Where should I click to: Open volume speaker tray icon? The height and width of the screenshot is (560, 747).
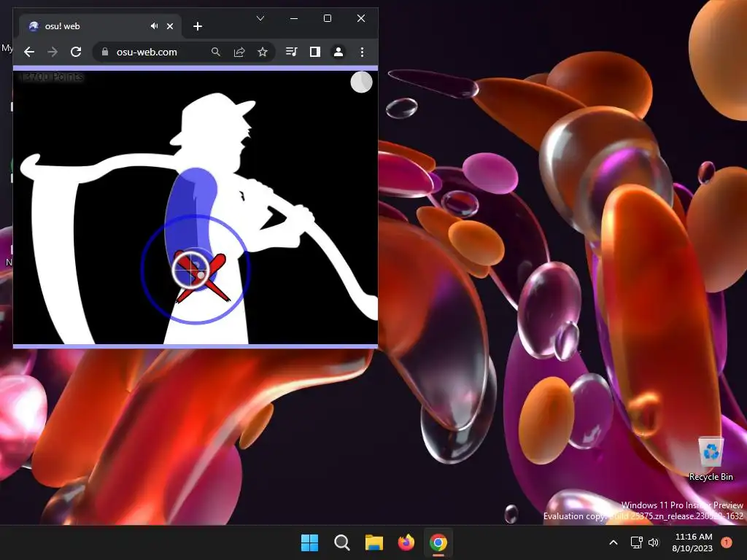click(654, 542)
